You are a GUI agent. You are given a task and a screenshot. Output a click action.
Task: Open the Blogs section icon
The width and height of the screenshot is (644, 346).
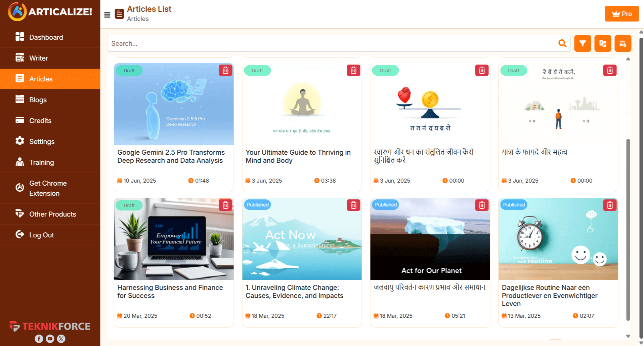click(20, 100)
